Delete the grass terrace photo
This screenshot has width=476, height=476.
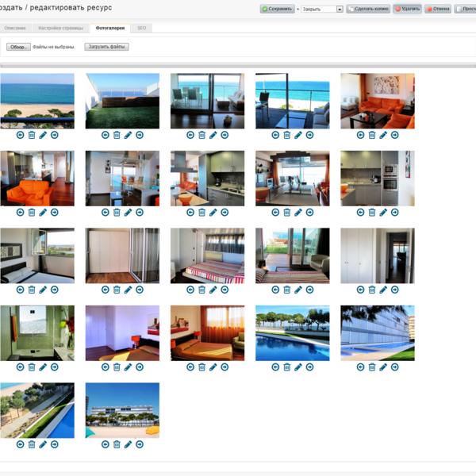[x=117, y=135]
